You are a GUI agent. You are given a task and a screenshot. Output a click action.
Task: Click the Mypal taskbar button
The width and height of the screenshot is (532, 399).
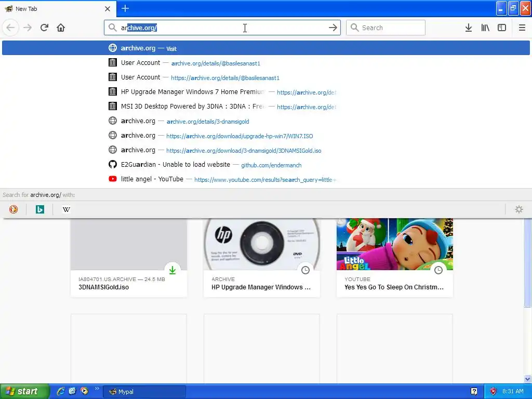[x=144, y=392]
